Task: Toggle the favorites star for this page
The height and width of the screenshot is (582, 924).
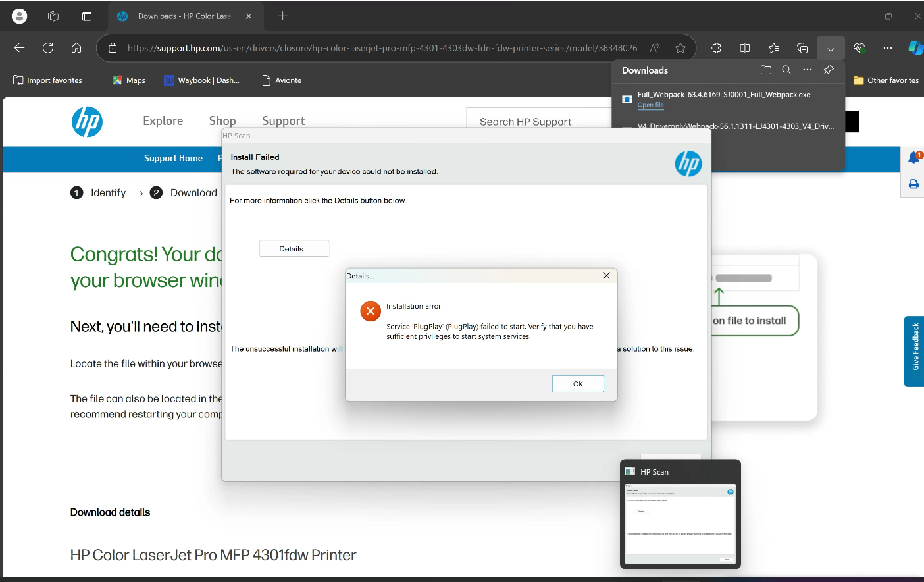Action: 680,47
